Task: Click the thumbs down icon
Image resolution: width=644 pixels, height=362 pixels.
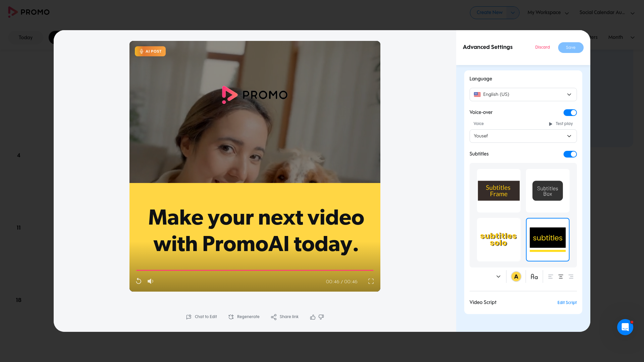Action: pyautogui.click(x=321, y=317)
